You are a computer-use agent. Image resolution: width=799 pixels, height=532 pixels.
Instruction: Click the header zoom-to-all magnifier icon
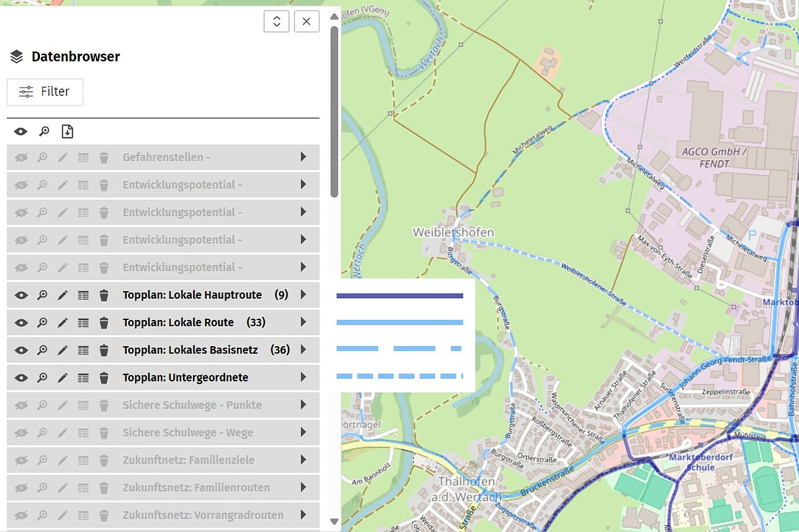coord(44,132)
